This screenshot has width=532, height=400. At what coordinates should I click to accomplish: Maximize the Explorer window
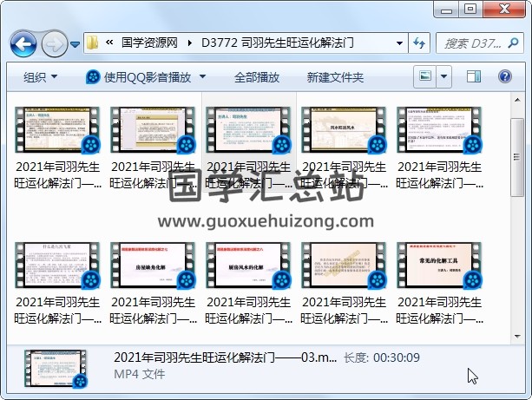(x=470, y=10)
